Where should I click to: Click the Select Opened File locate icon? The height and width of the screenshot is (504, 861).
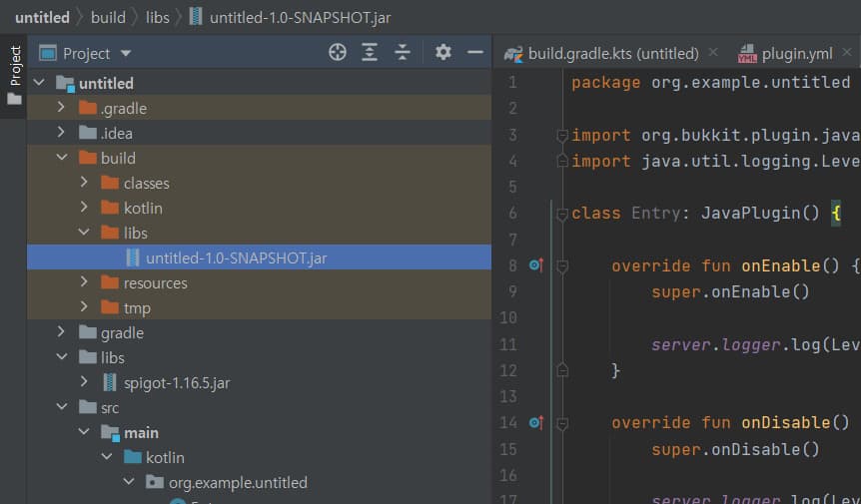338,53
